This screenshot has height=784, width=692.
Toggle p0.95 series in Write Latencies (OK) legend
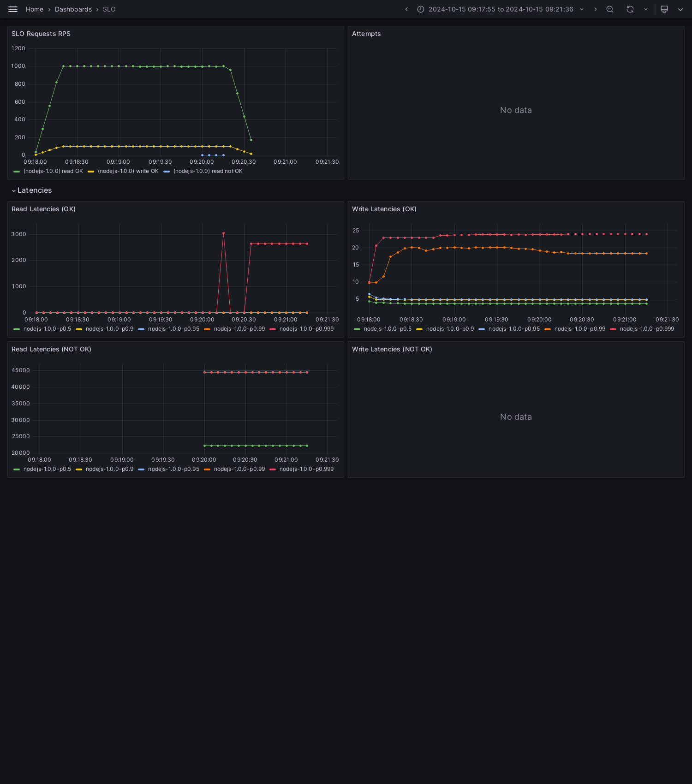(514, 329)
